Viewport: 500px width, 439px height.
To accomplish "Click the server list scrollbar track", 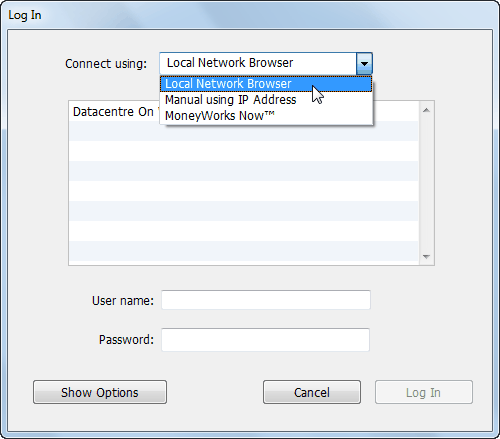I will 426,183.
